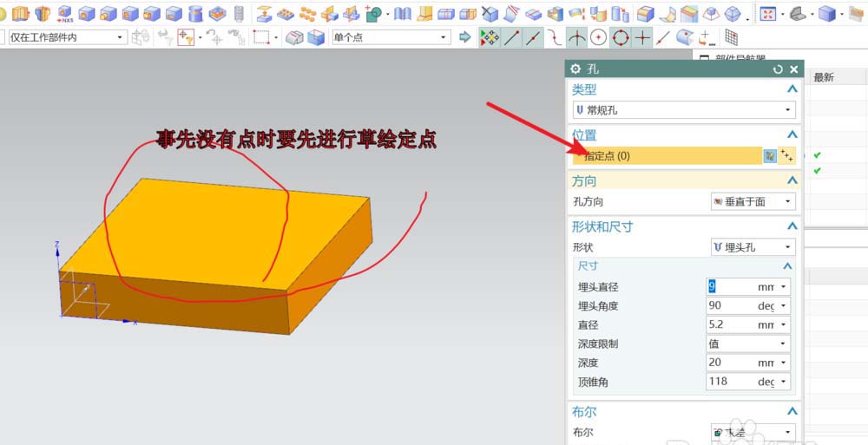Click the 指定点 (0) selection row

pyautogui.click(x=667, y=156)
